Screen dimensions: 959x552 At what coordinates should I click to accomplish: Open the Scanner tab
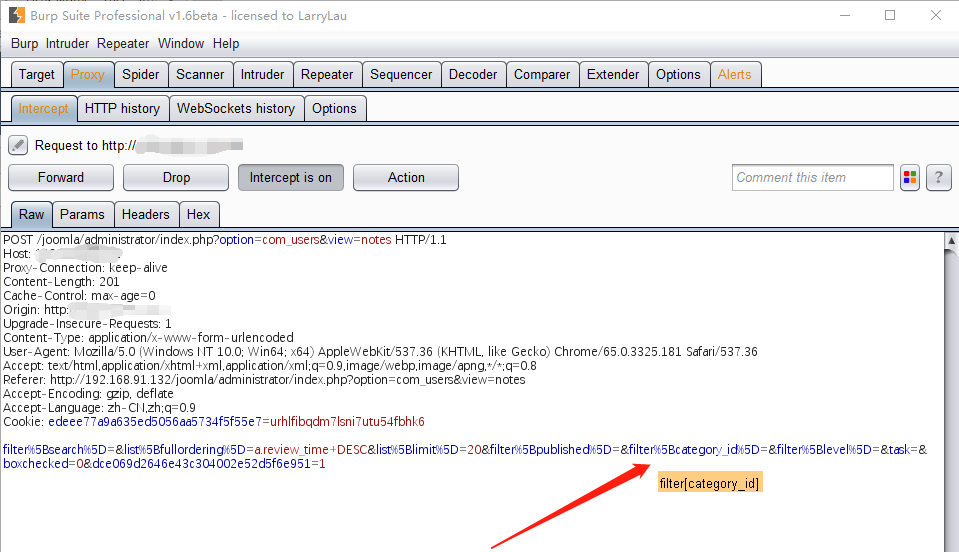(x=200, y=75)
